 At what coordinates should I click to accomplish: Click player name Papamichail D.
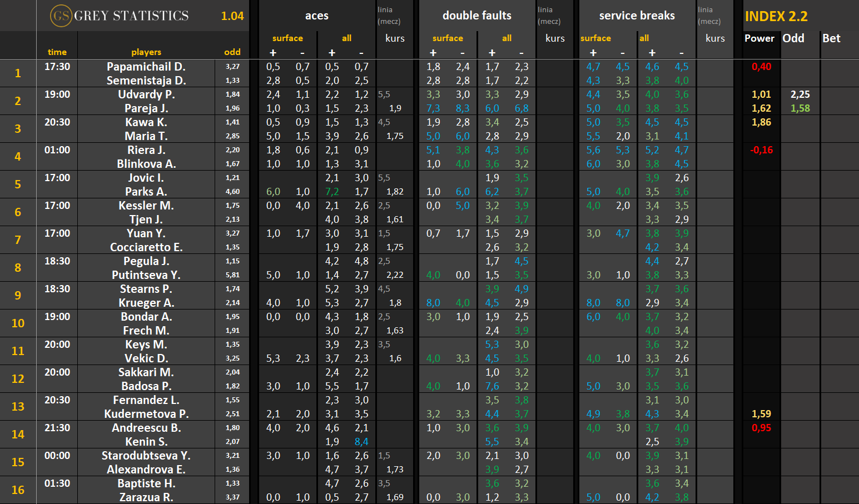(x=146, y=67)
